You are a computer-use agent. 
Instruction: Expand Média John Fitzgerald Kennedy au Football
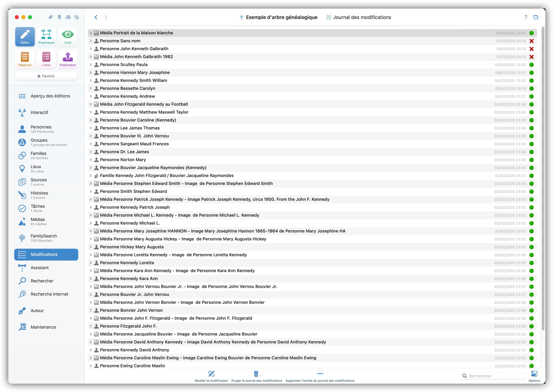pos(91,104)
